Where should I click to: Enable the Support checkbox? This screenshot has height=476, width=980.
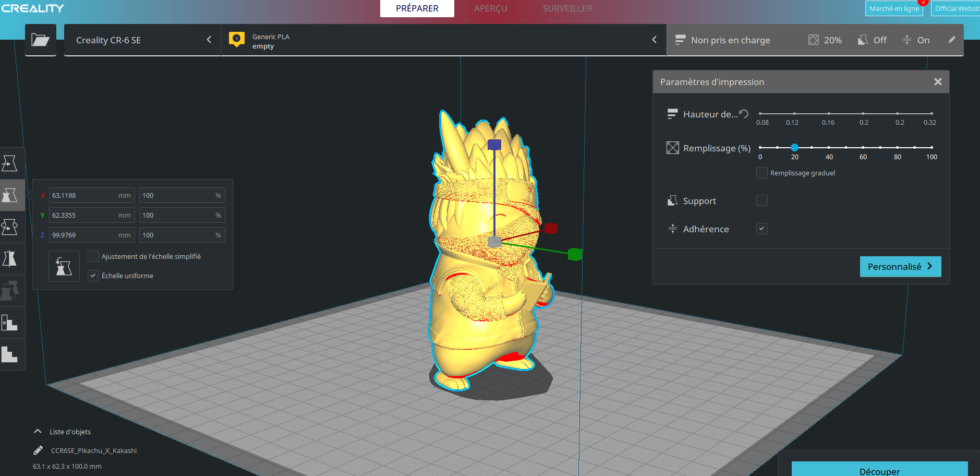click(x=762, y=200)
